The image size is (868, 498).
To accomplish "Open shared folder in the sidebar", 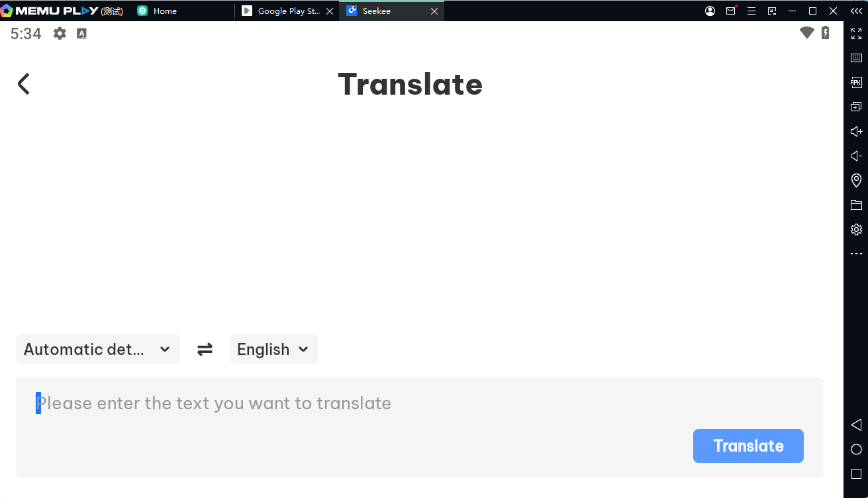I will point(856,205).
